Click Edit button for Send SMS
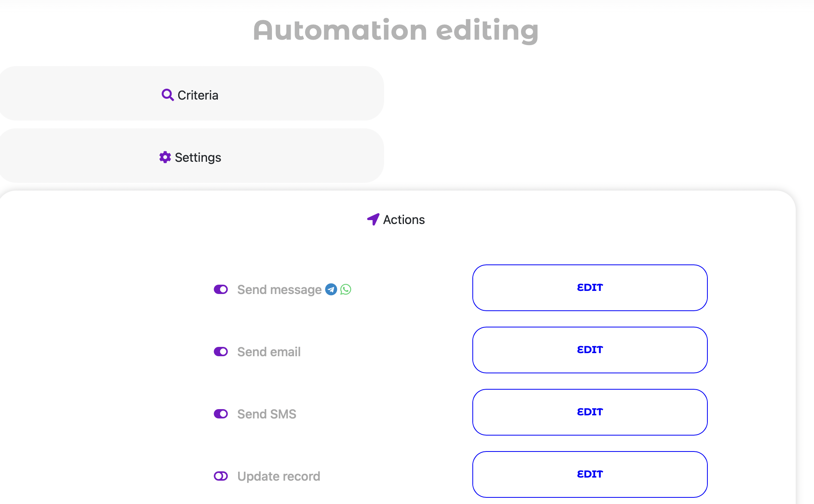814x504 pixels. (590, 412)
